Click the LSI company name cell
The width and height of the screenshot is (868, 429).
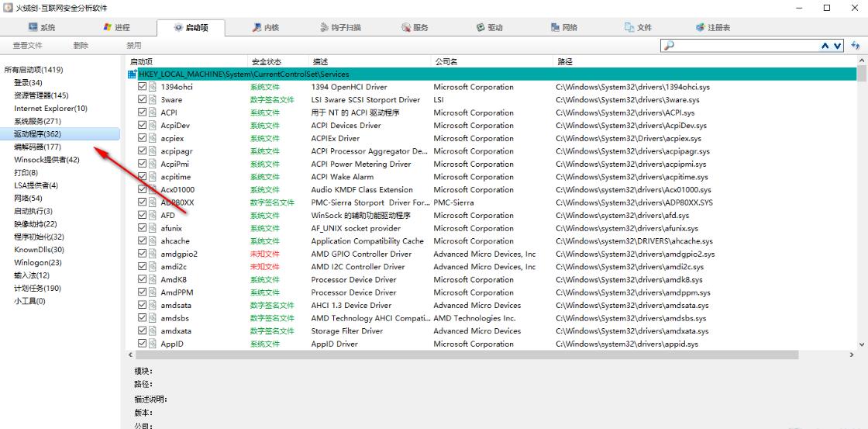[439, 100]
